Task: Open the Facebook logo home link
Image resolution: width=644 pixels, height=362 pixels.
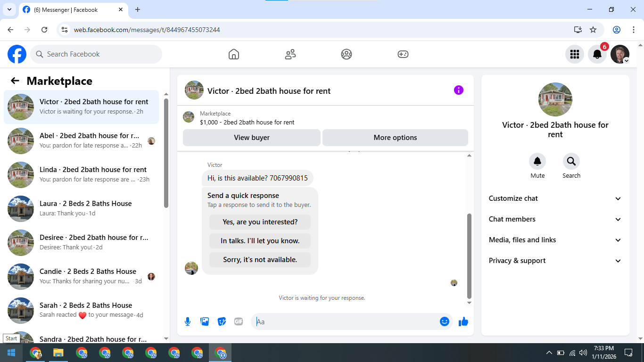Action: [17, 54]
